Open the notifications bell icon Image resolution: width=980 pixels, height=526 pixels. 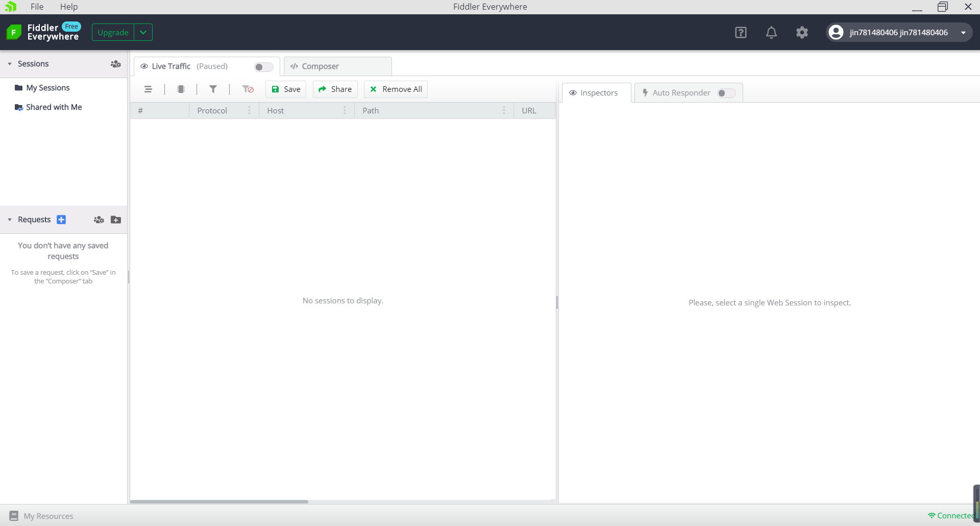click(x=771, y=32)
